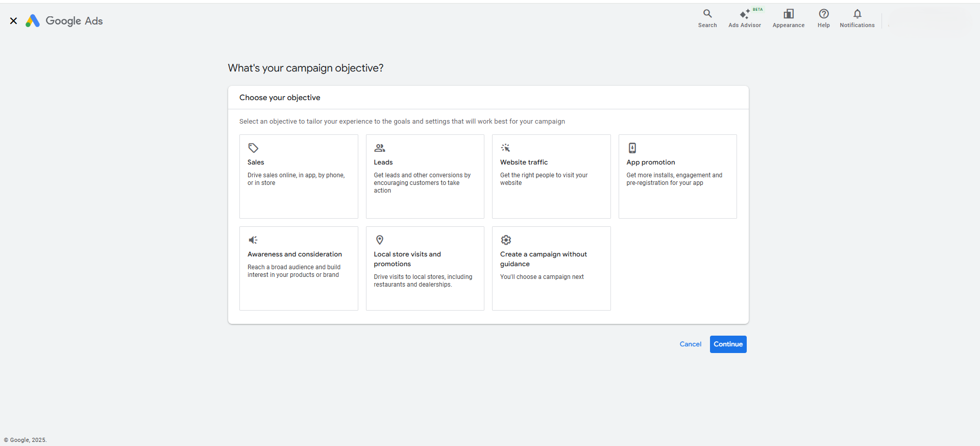Close the campaign setup with the X icon
The image size is (980, 446).
pyautogui.click(x=14, y=21)
